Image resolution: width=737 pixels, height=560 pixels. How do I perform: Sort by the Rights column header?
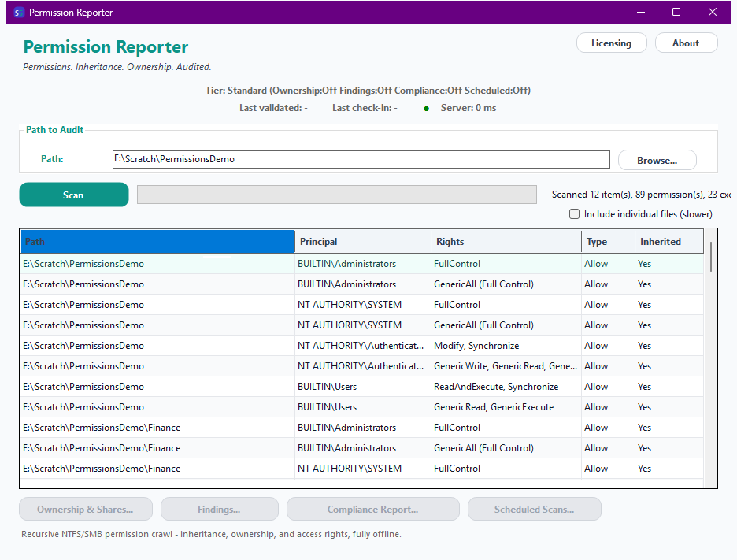[x=506, y=242]
